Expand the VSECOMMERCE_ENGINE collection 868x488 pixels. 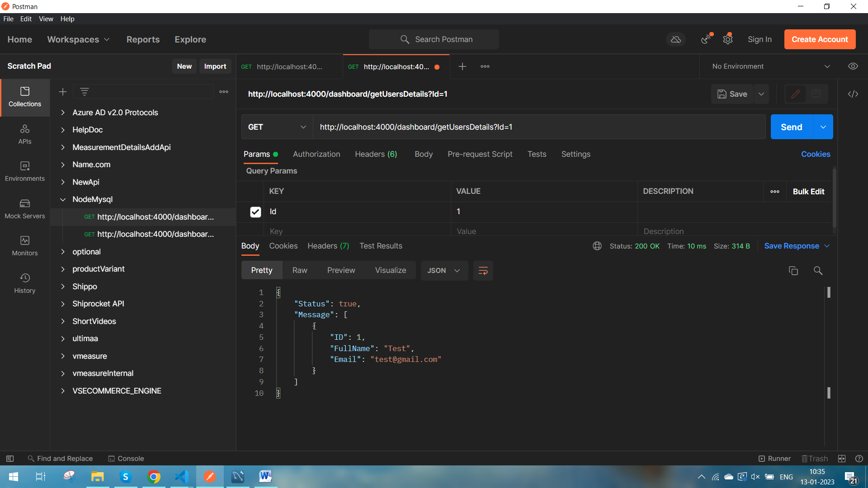(x=63, y=391)
